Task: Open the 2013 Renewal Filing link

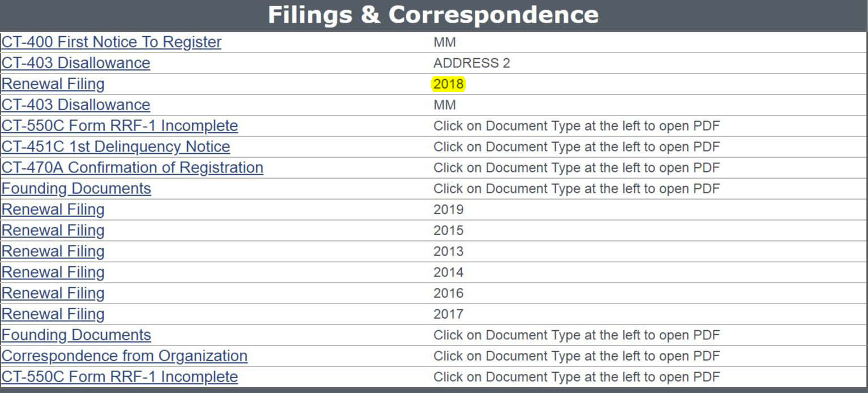Action: point(53,252)
